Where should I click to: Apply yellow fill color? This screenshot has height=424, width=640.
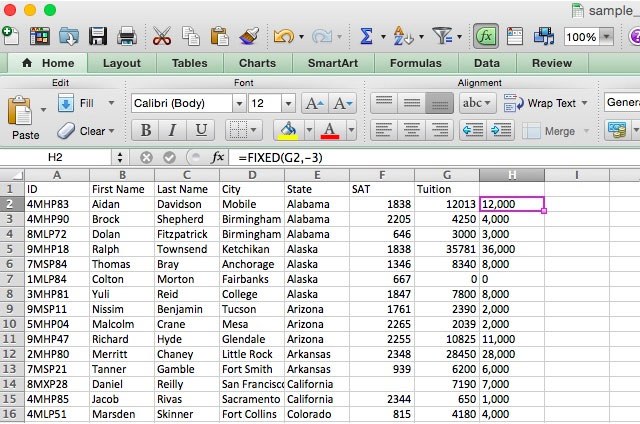288,131
